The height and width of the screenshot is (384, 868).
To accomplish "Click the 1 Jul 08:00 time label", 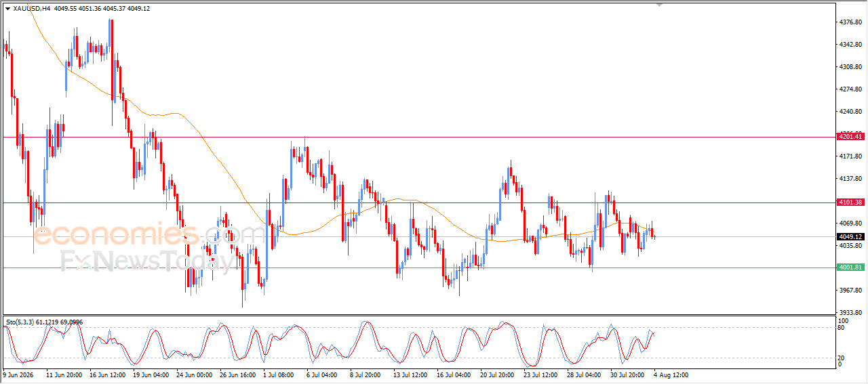I will point(277,374).
